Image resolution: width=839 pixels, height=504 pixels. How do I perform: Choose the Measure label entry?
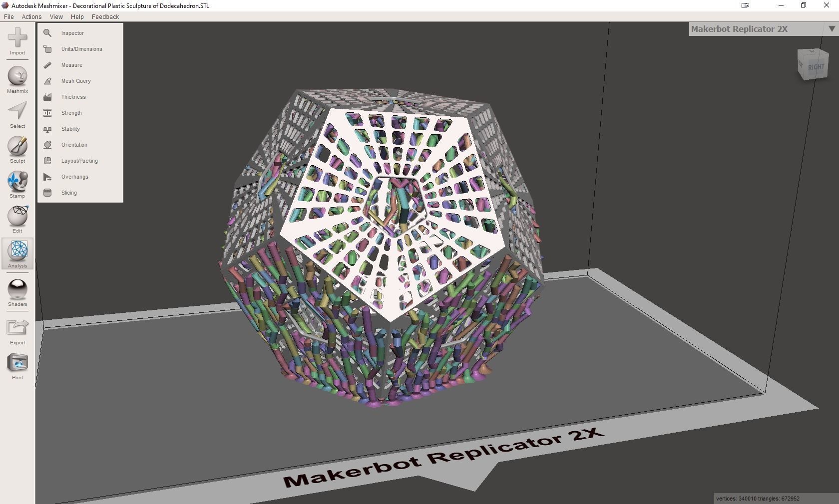pos(71,65)
